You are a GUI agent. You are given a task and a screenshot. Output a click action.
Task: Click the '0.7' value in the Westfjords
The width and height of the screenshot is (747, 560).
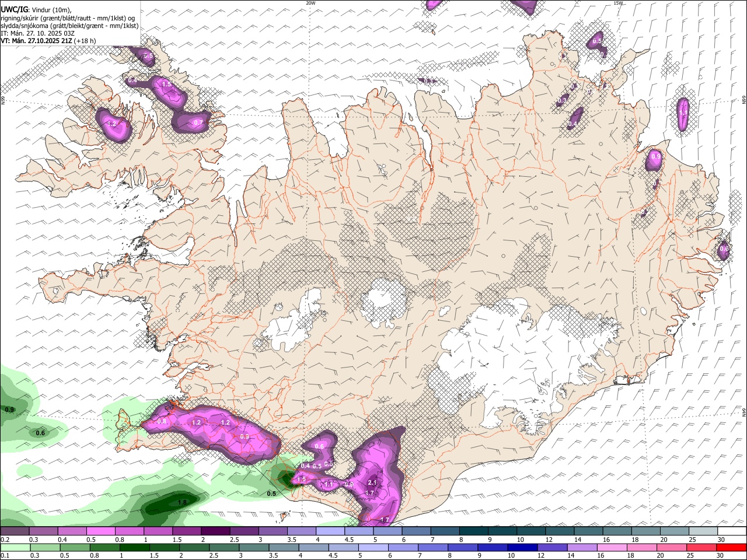(x=198, y=123)
